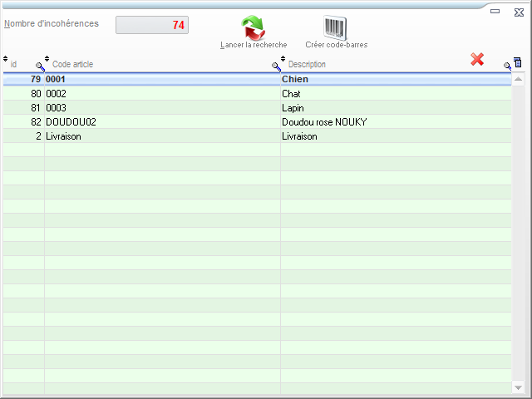Click the scrollbar up arrow
The width and height of the screenshot is (532, 399).
point(518,80)
